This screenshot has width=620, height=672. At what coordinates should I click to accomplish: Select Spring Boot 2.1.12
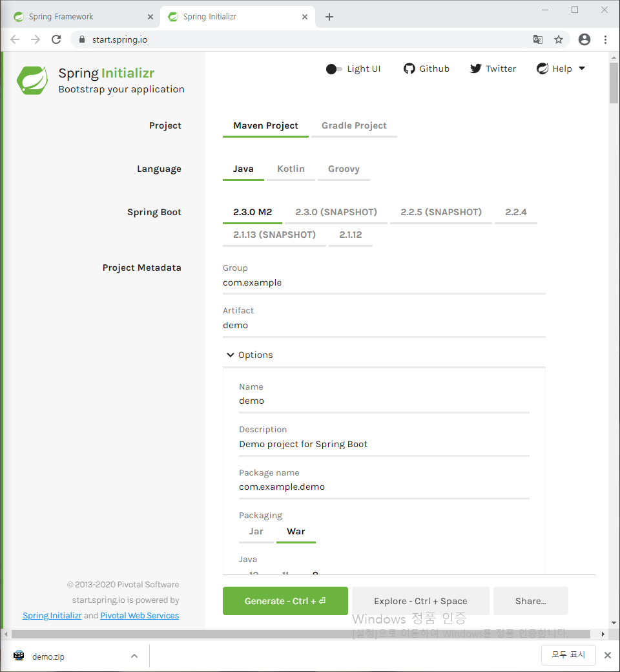351,235
